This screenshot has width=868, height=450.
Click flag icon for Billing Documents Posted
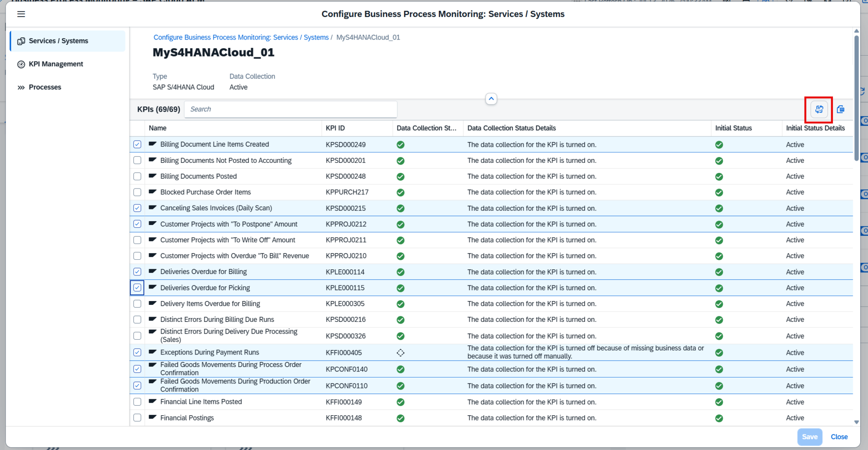(152, 176)
